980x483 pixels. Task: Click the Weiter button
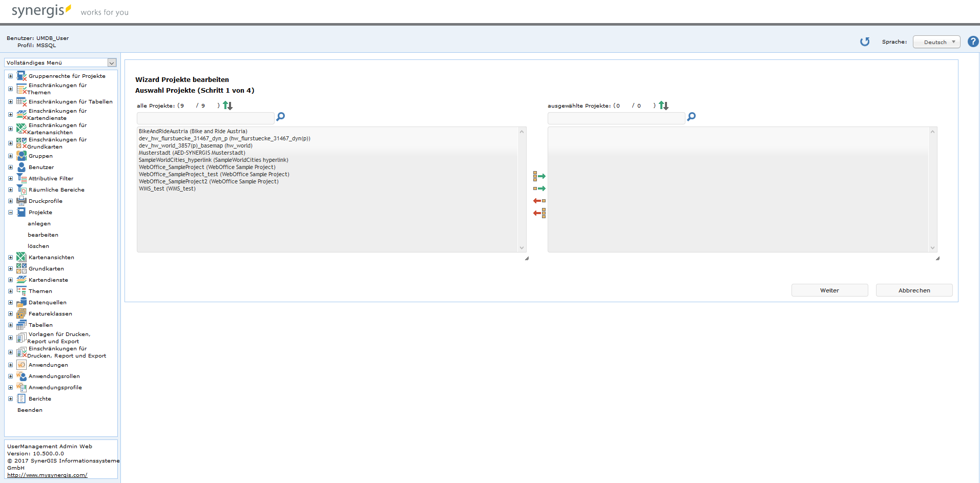point(829,290)
